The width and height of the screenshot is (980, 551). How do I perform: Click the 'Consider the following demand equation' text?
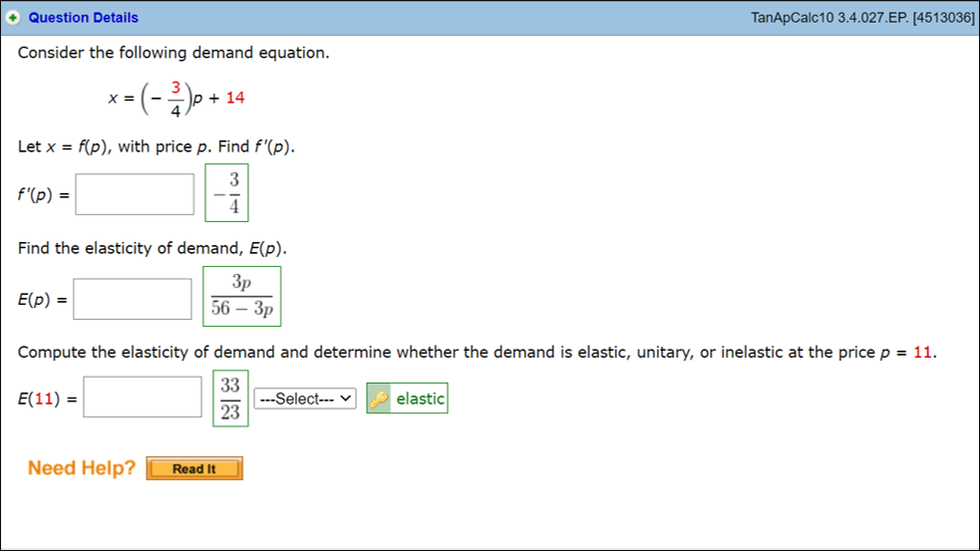pos(173,53)
